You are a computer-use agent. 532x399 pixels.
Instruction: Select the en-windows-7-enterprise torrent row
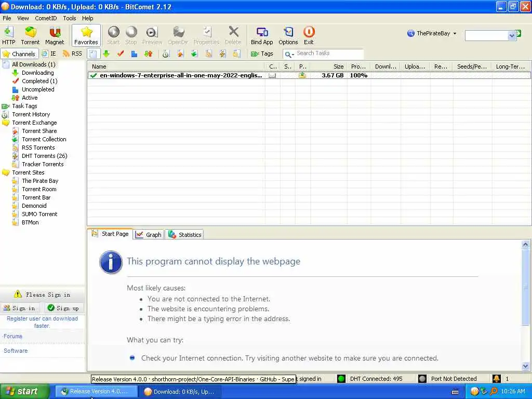click(309, 75)
